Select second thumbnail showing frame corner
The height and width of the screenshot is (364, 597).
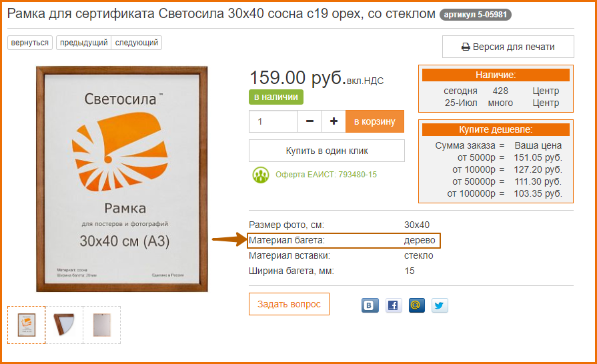[64, 325]
